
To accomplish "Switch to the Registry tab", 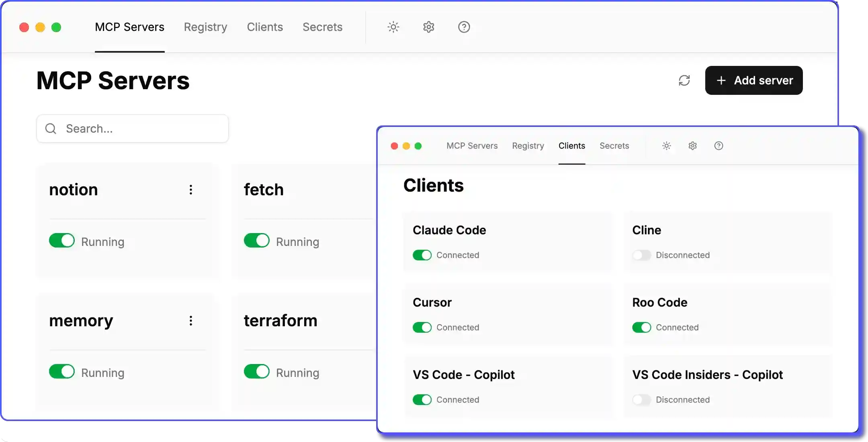I will [x=205, y=27].
